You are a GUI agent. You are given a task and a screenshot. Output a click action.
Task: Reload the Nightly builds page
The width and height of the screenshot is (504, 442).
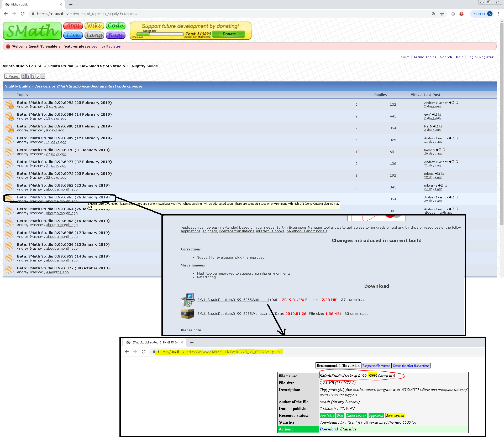point(23,14)
